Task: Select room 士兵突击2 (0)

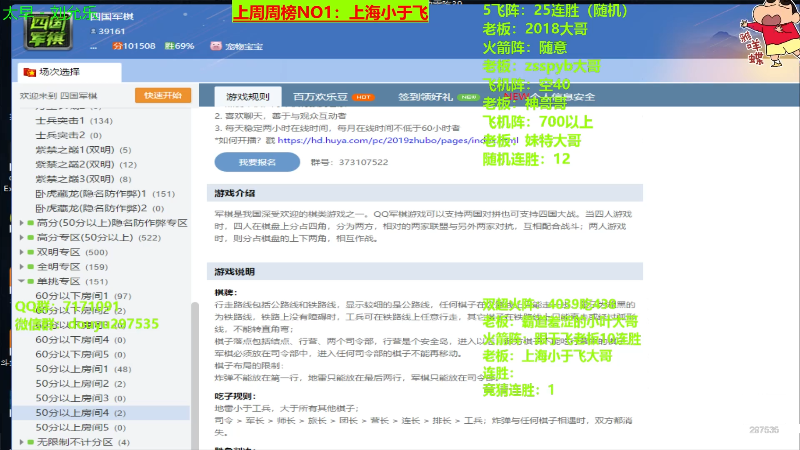Action: pos(68,135)
